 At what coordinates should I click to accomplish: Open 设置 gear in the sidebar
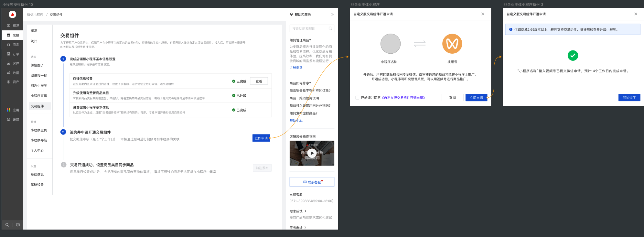click(x=13, y=119)
